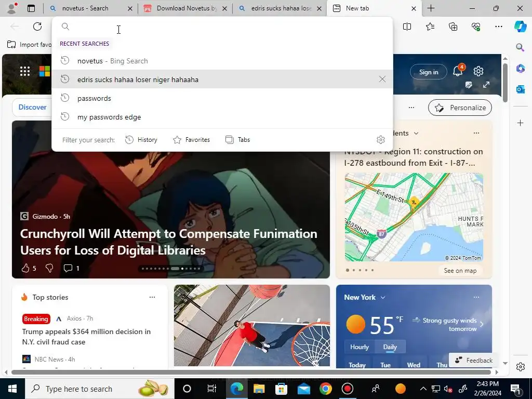Like the Crunchyroll article thumbs up
The width and height of the screenshot is (532, 399).
[25, 269]
